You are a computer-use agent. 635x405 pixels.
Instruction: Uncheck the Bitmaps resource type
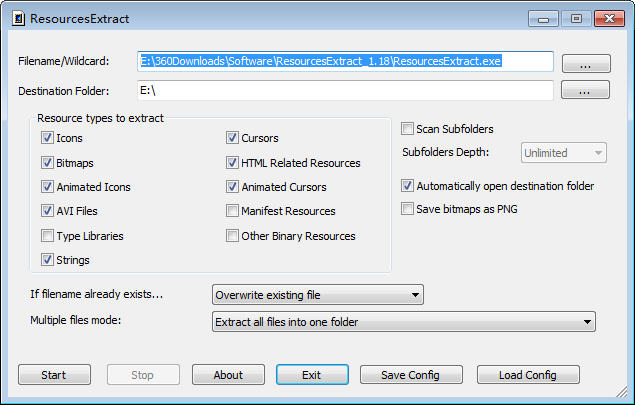pyautogui.click(x=47, y=162)
